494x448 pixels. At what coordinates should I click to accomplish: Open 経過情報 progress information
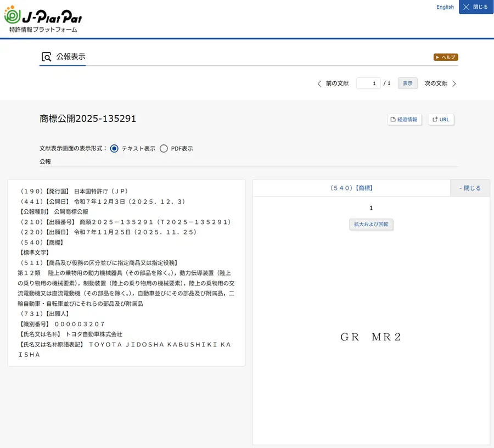[x=404, y=119]
